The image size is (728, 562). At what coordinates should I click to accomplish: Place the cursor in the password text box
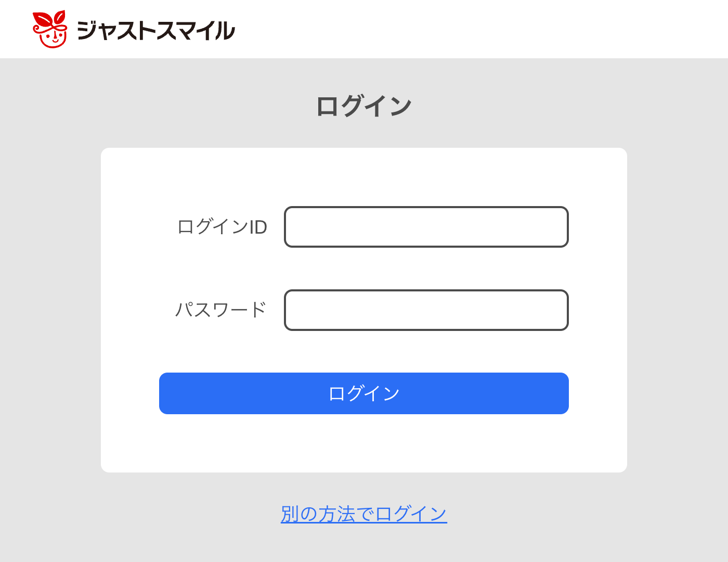[x=426, y=310]
